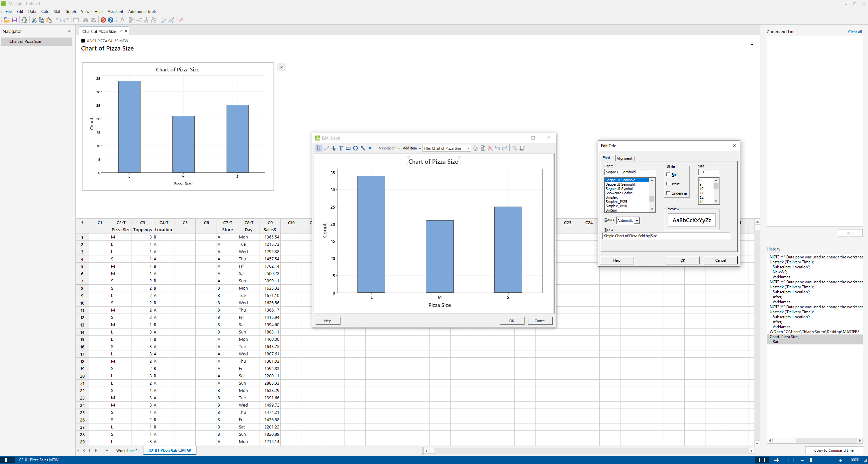Click the pink eraser icon in main toolbar

point(181,20)
